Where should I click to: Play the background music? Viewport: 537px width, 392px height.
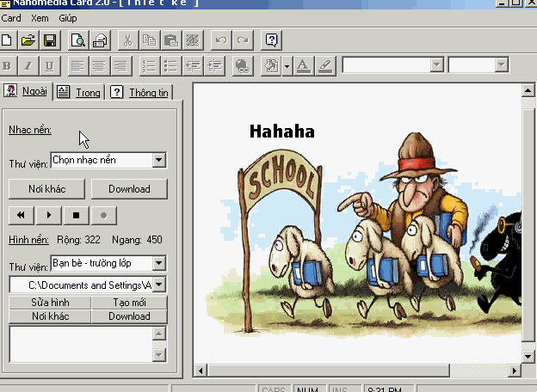(49, 215)
